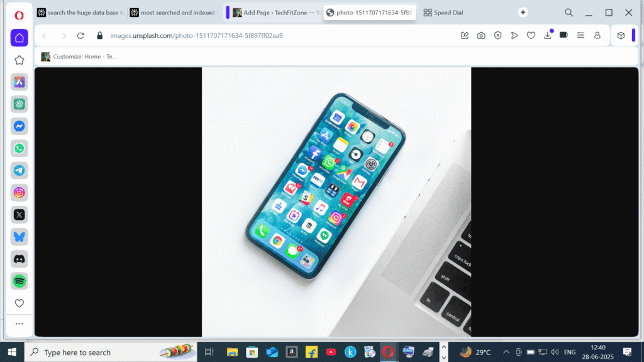Viewport: 644px width, 362px height.
Task: Open the profile account icon
Action: (x=597, y=36)
